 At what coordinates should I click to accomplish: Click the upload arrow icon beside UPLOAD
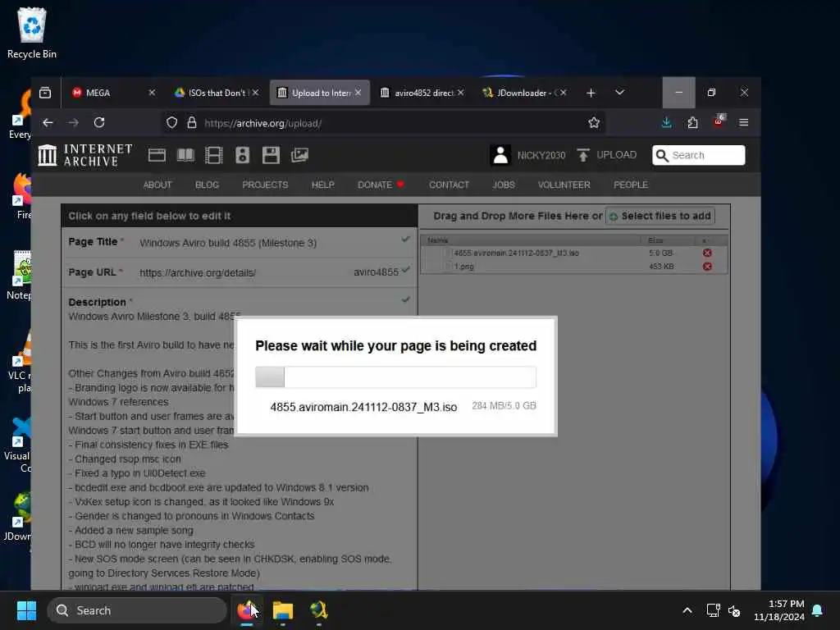point(583,155)
